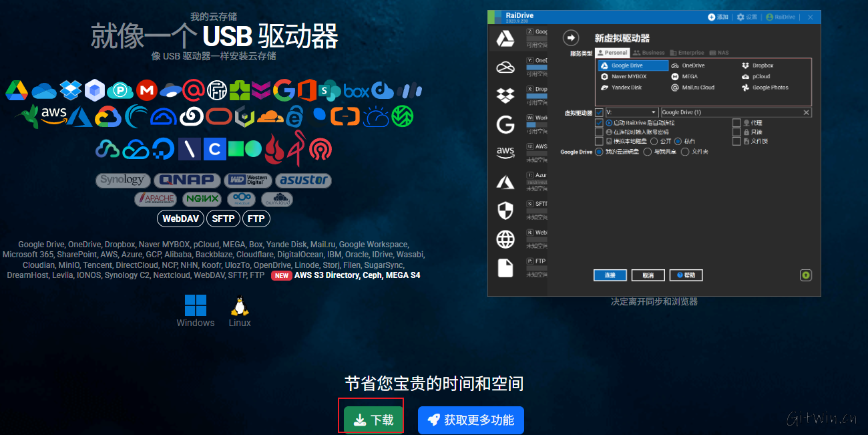Select OneDrive in the service list
Screen dimensions: 868x435
(x=688, y=65)
